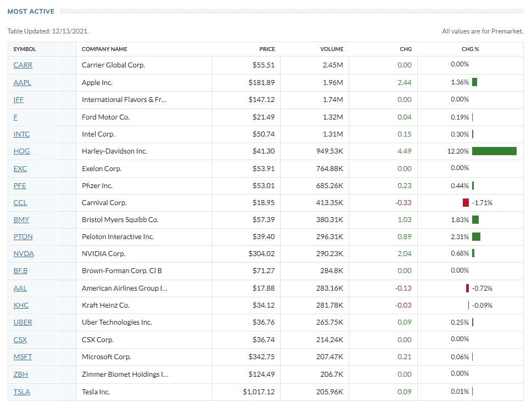Select the INTC symbol link
Screen dimensions: 532x408
coord(21,134)
